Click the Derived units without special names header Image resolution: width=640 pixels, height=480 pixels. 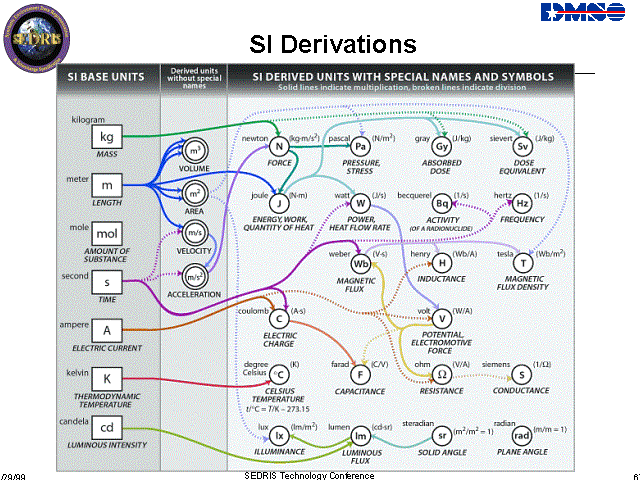[x=194, y=78]
